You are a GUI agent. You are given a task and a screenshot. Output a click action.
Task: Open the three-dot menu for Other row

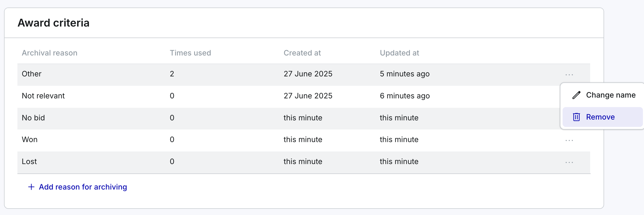569,75
